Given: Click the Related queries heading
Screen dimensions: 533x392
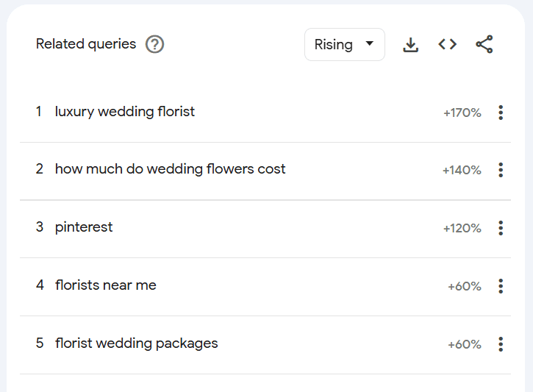Looking at the screenshot, I should (x=86, y=44).
